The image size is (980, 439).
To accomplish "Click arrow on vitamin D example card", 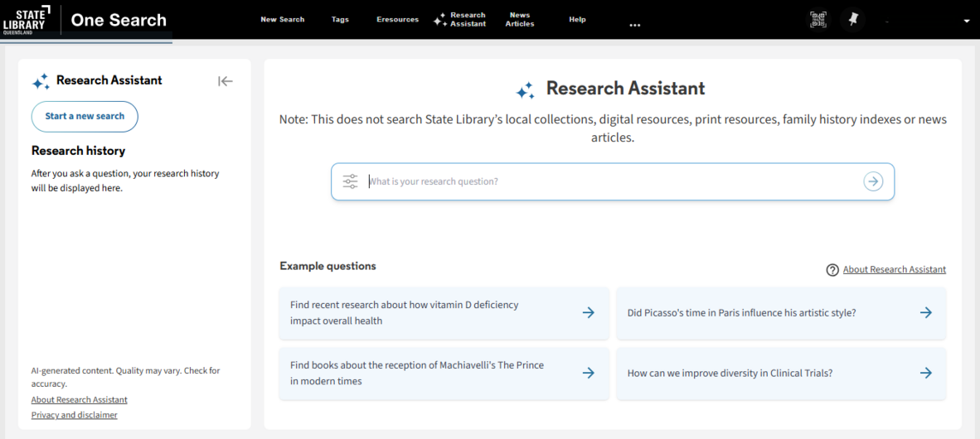I will click(588, 313).
